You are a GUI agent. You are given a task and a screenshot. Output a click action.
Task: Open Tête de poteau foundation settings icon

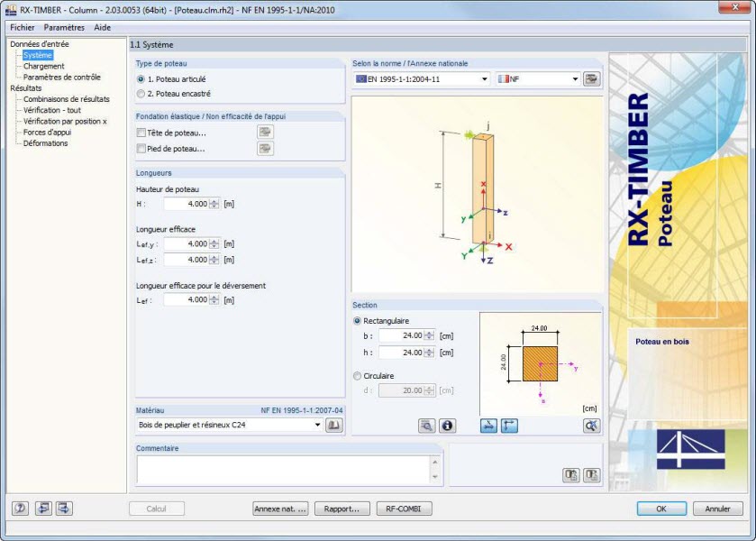(x=265, y=133)
